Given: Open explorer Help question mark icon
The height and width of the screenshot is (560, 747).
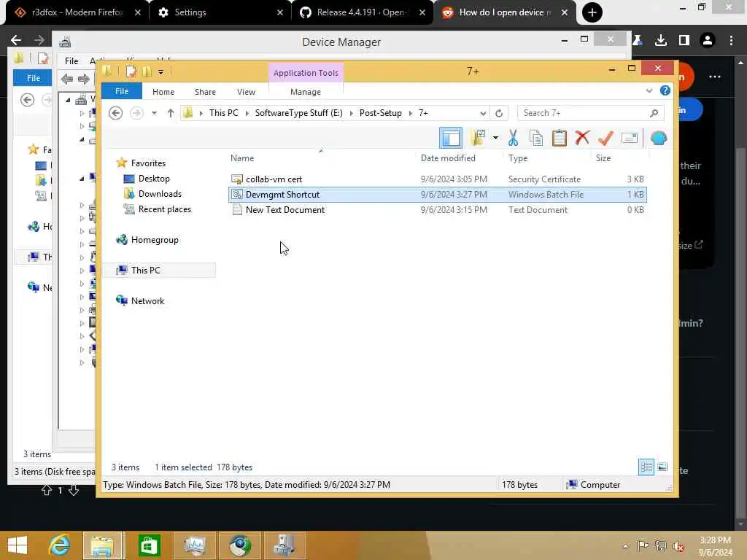Looking at the screenshot, I should pyautogui.click(x=665, y=90).
